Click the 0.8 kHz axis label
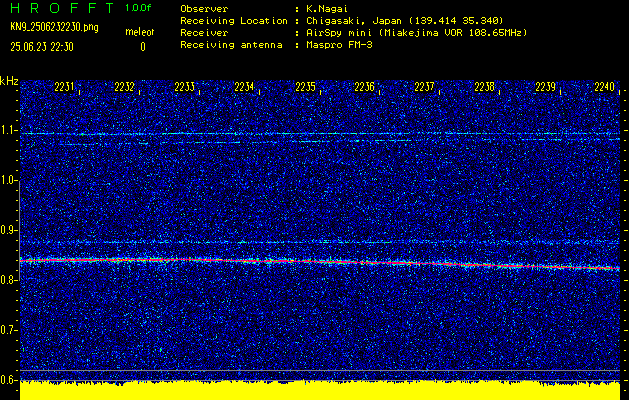The image size is (629, 400). [x=9, y=280]
